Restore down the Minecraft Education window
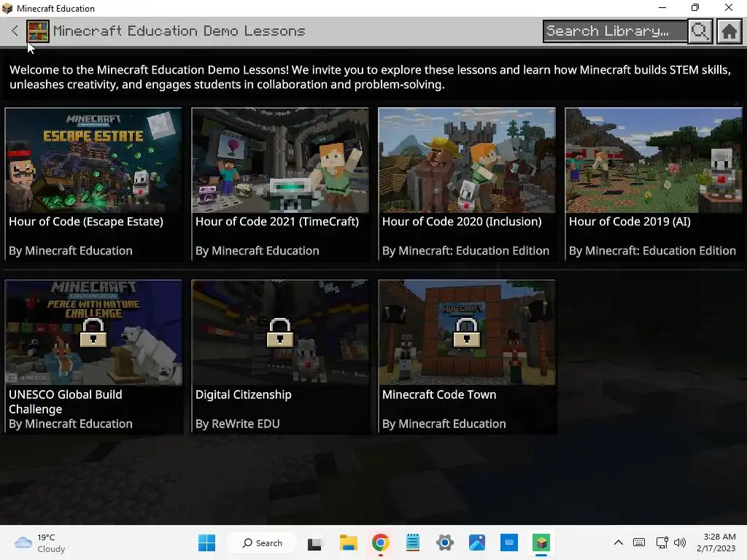This screenshot has height=560, width=747. [695, 7]
